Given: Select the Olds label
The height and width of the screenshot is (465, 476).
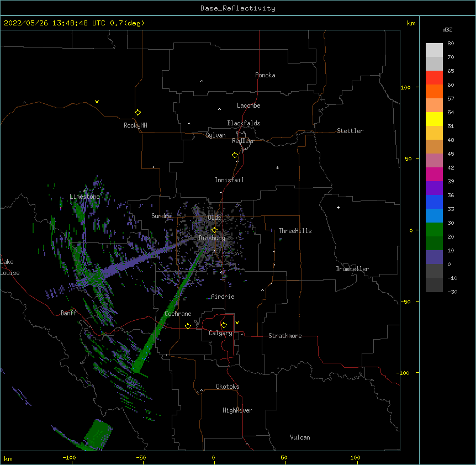Looking at the screenshot, I should click(214, 218).
